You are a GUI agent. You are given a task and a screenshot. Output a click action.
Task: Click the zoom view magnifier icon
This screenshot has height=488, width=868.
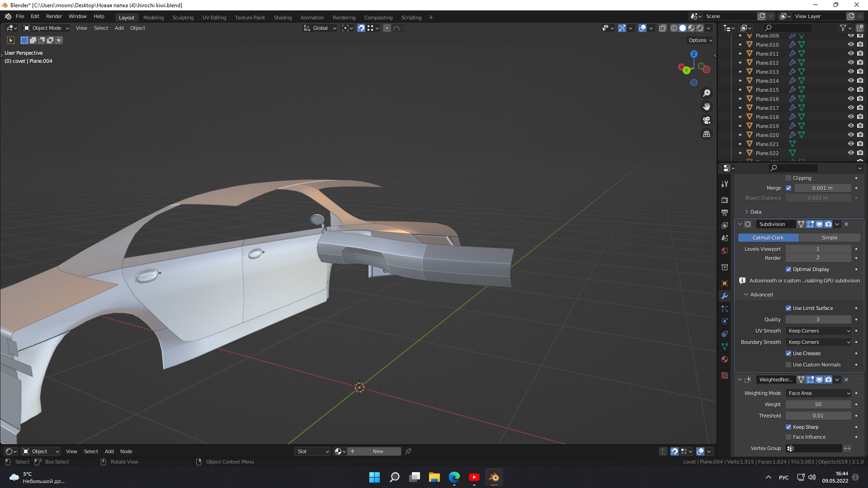pos(707,93)
